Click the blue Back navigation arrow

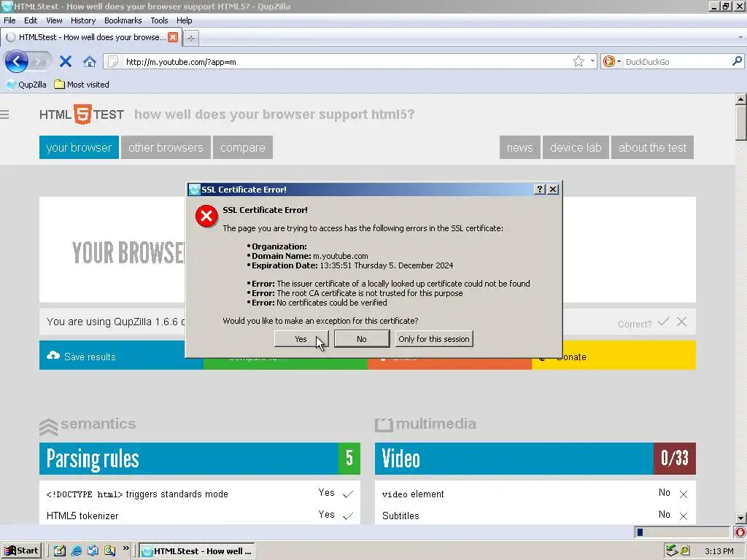(16, 61)
